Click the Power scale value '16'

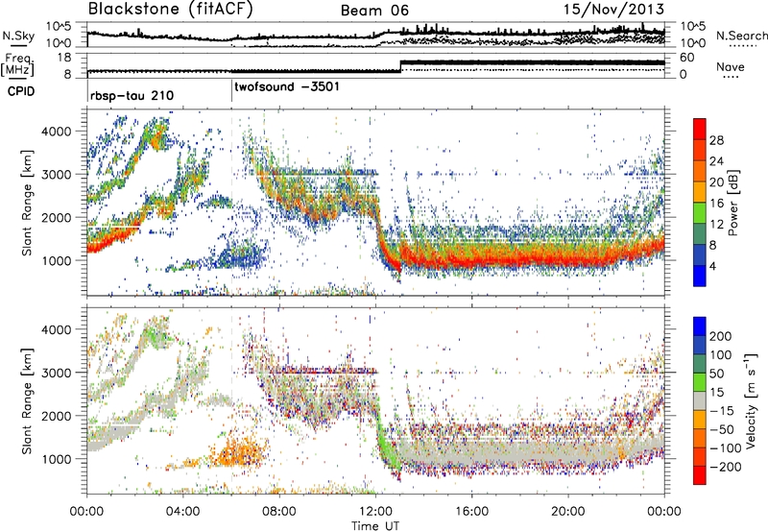[716, 204]
